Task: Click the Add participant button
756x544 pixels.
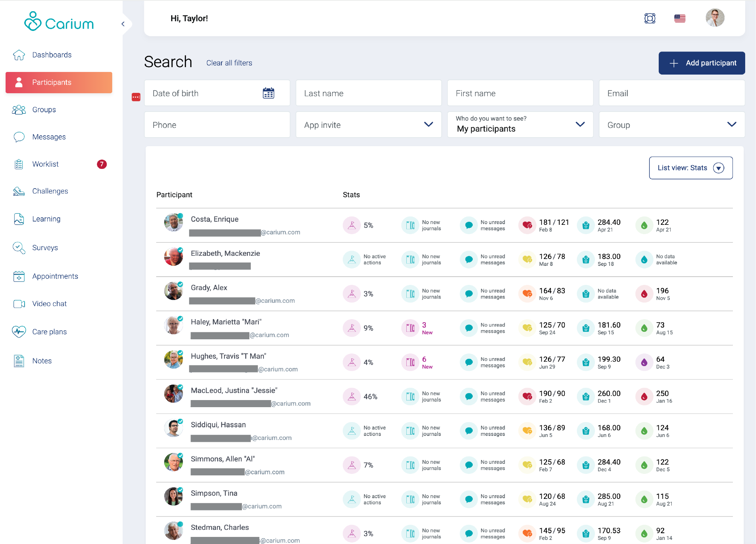Action: point(702,63)
